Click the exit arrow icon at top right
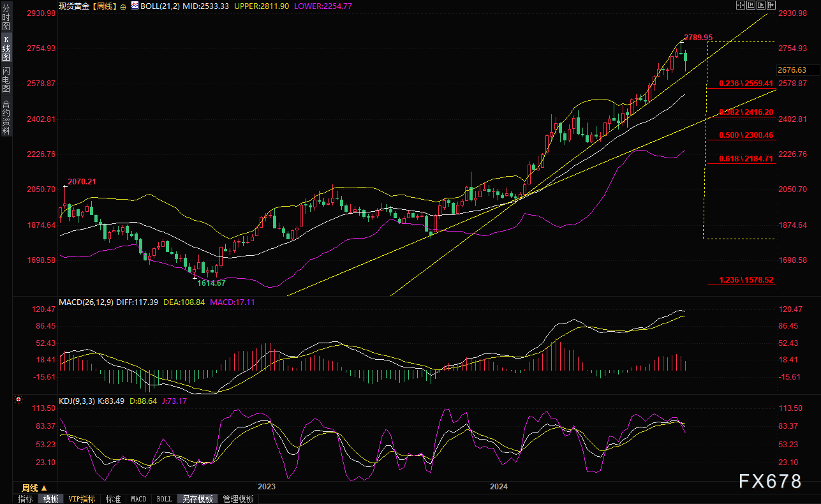Viewport: 821px width, 504px height. click(773, 5)
